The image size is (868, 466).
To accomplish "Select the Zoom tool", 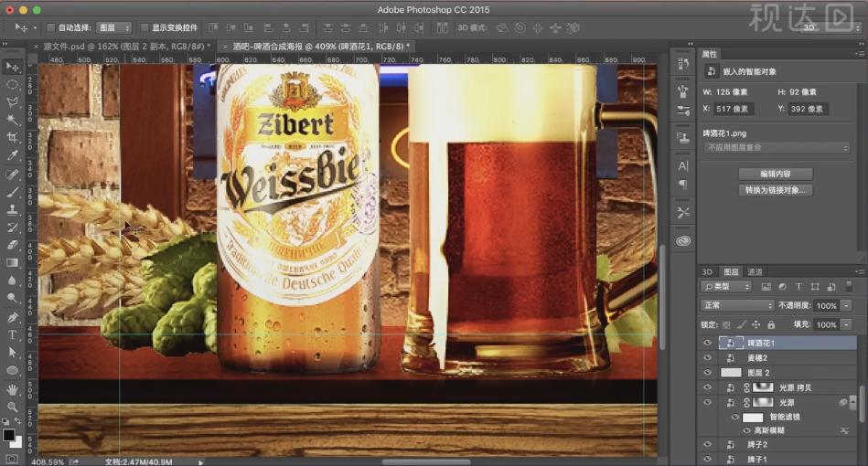I will 13,407.
